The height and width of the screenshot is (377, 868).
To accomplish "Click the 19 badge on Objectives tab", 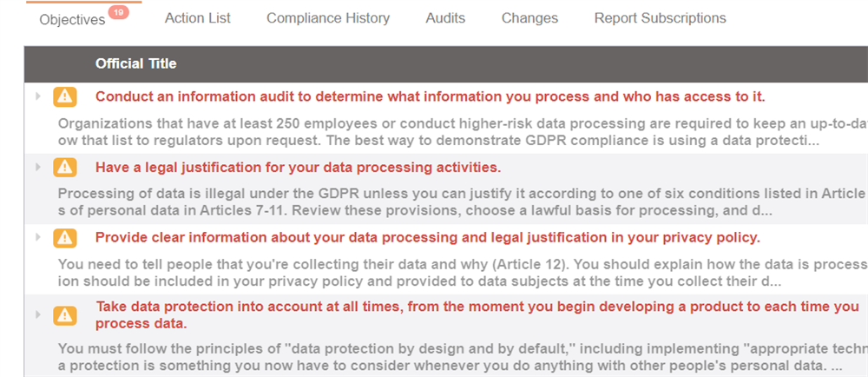I will [x=119, y=12].
